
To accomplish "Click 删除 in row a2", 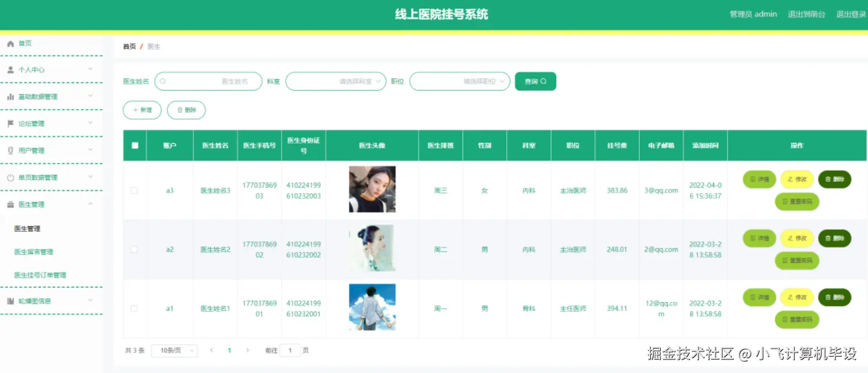I will [x=834, y=238].
